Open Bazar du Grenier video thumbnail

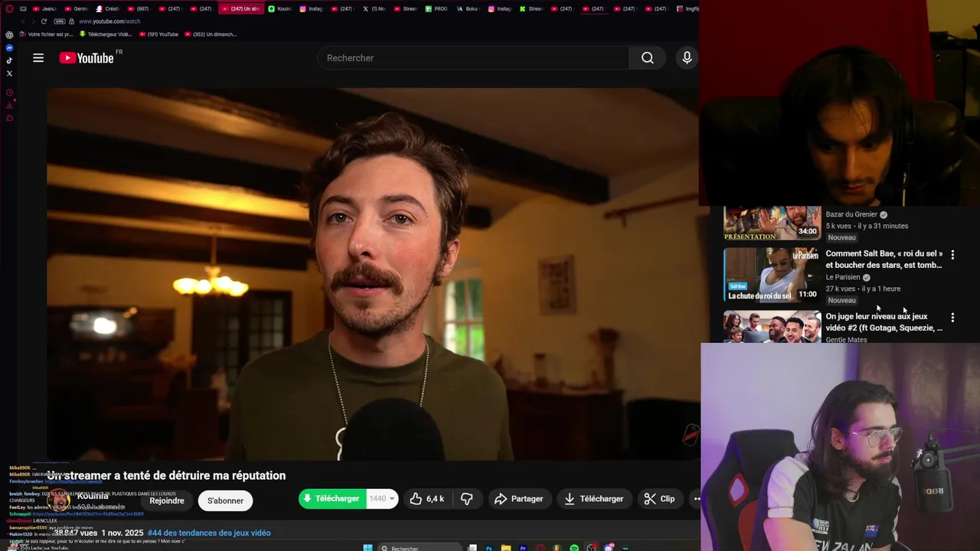773,223
